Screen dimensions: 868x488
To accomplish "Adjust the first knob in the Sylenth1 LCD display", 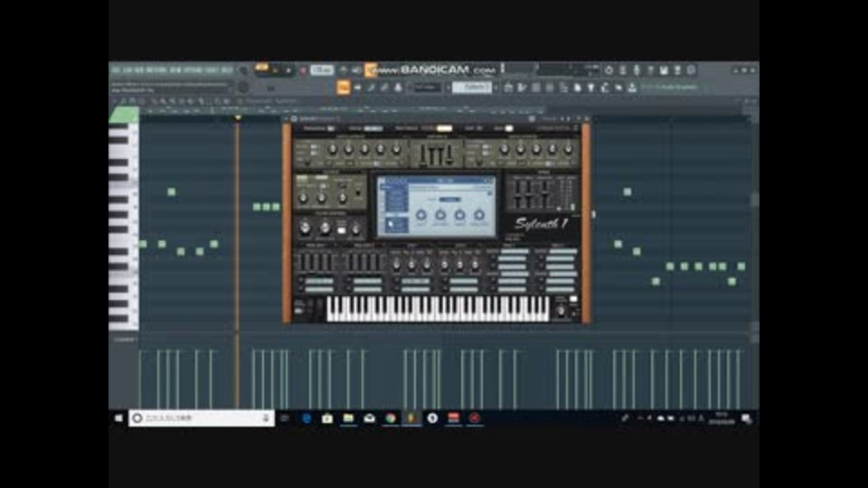I will click(x=420, y=215).
